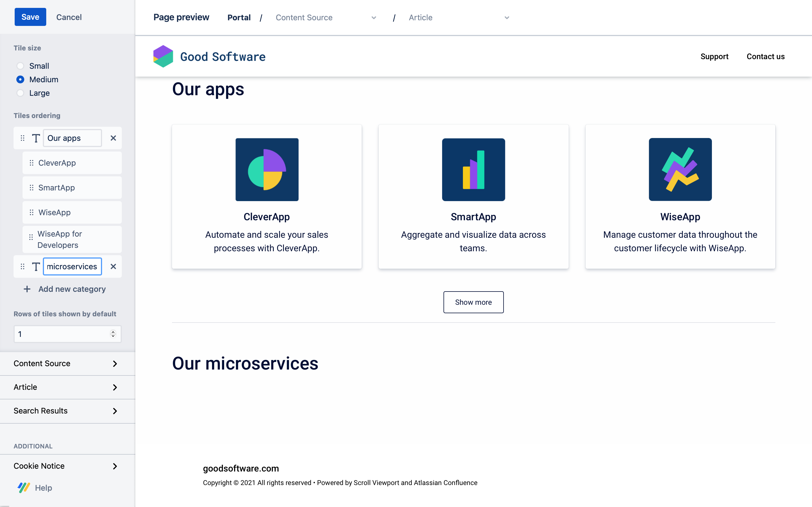Click drag handle of WiseApp for Developers
Viewport: 812px width, 507px height.
(31, 237)
